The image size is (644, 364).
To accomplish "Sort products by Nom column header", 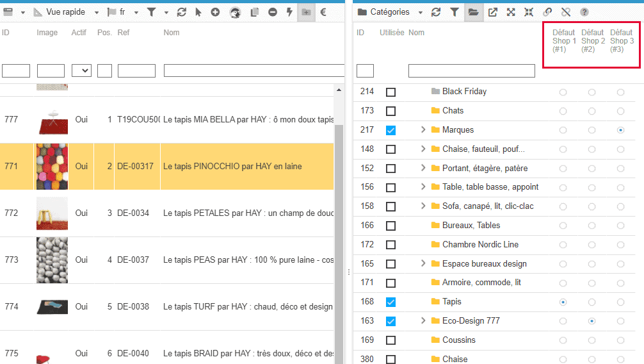I will [172, 33].
